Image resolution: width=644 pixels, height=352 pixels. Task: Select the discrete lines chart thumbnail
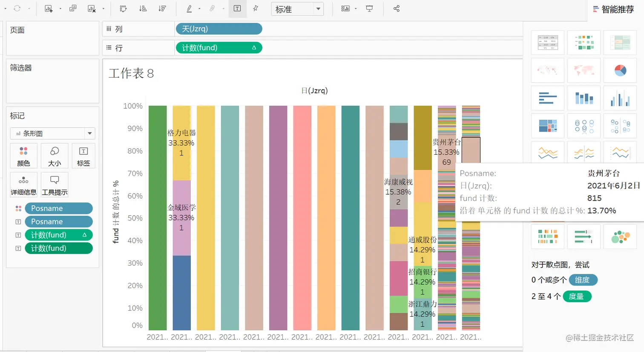click(584, 152)
